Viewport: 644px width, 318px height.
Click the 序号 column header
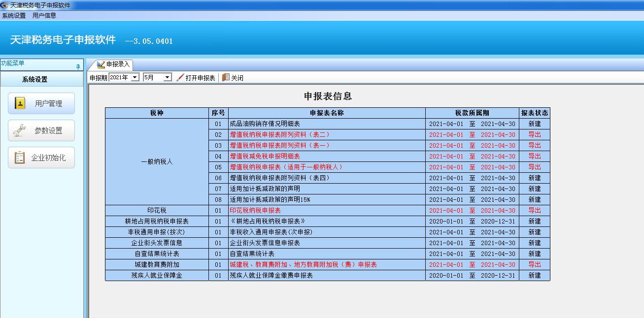[x=218, y=113]
